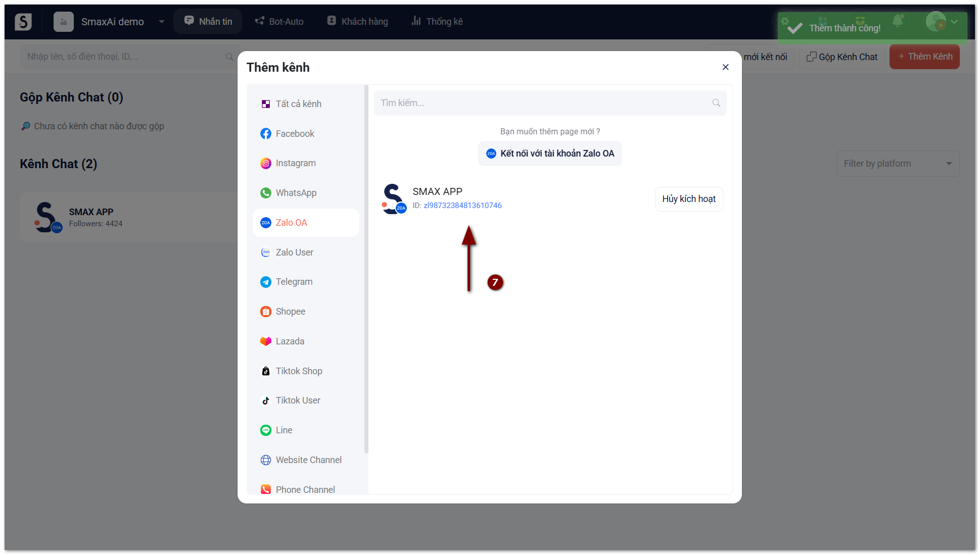Select the Line channel icon
This screenshot has height=555, width=980.
tap(265, 430)
